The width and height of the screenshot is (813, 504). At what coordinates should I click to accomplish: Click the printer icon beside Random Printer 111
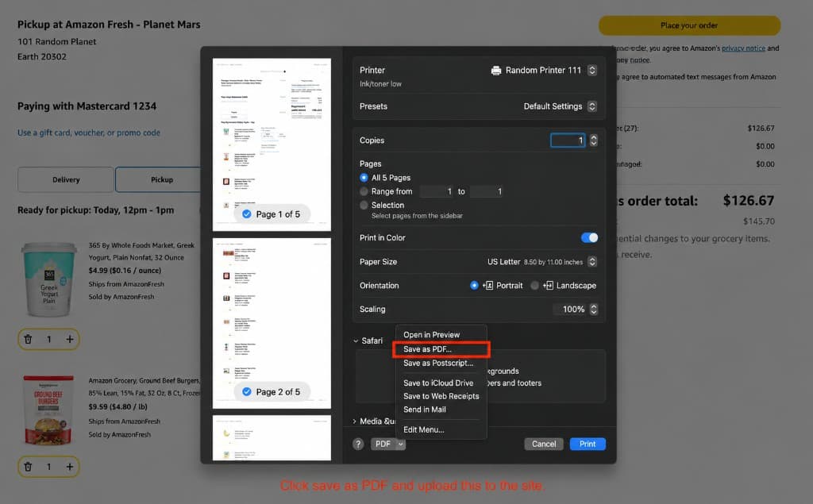click(x=495, y=71)
